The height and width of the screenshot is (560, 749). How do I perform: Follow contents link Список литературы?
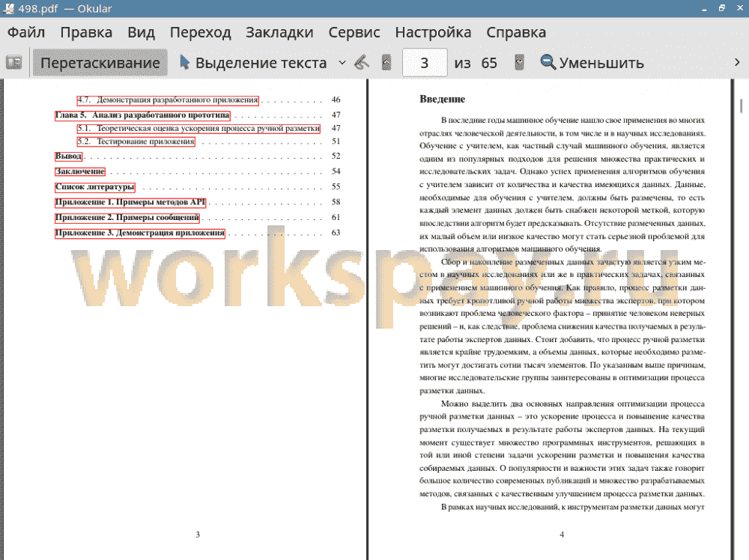[x=94, y=186]
